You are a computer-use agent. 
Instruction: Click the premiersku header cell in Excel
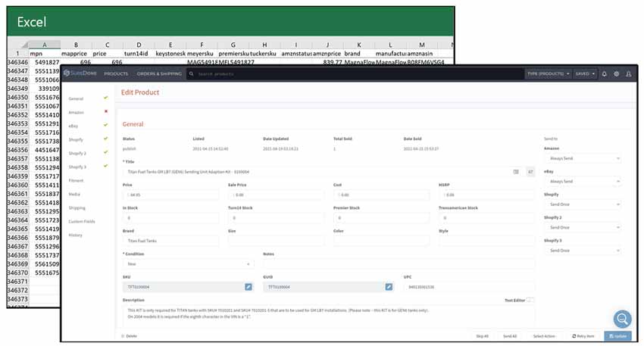point(233,53)
